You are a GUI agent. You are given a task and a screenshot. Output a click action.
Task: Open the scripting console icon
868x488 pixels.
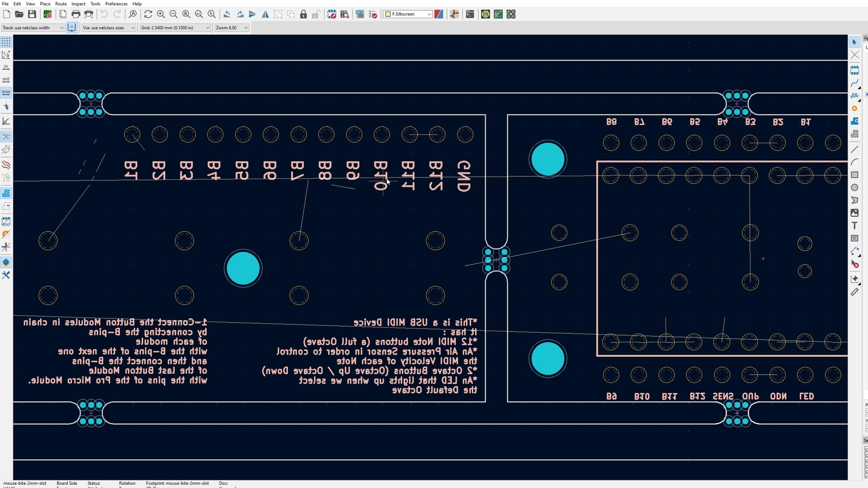[x=470, y=14]
